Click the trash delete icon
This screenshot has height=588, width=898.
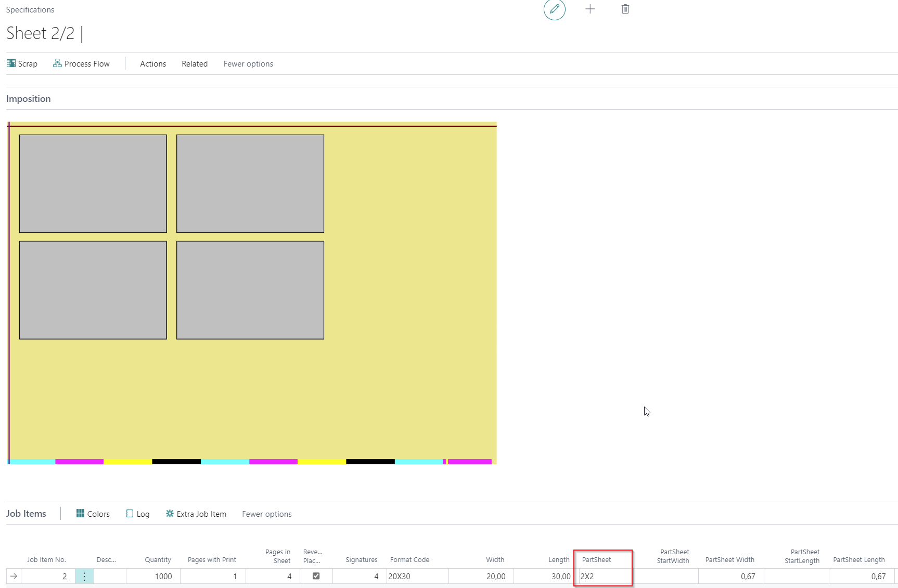[x=625, y=9]
